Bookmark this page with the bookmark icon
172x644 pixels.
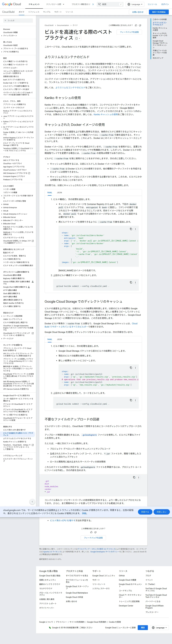pos(76,39)
